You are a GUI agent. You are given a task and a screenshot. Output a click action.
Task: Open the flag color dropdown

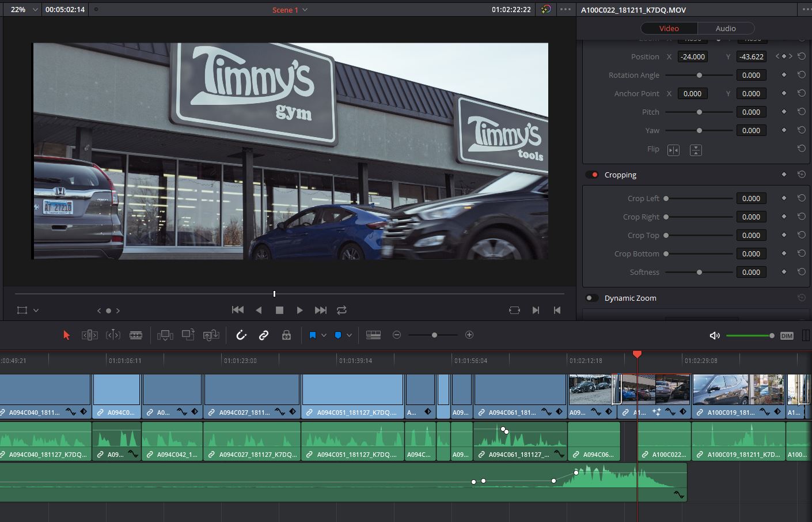point(324,335)
